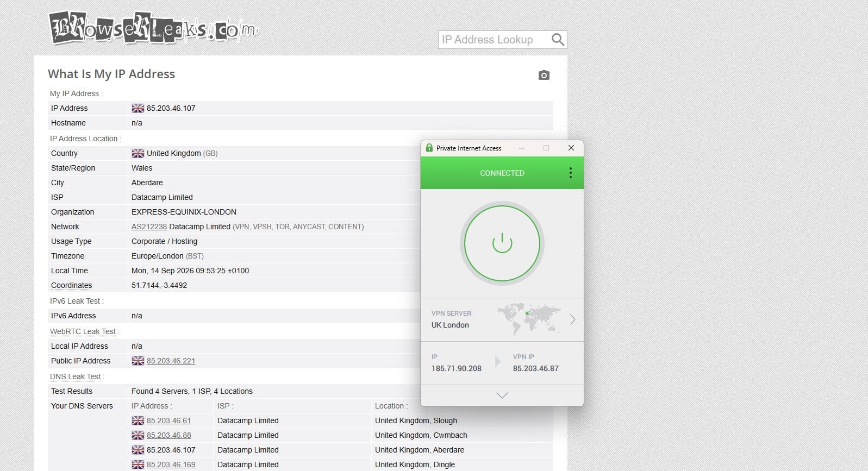Image resolution: width=868 pixels, height=471 pixels.
Task: Open the three-dot menu in PIA
Action: [570, 173]
